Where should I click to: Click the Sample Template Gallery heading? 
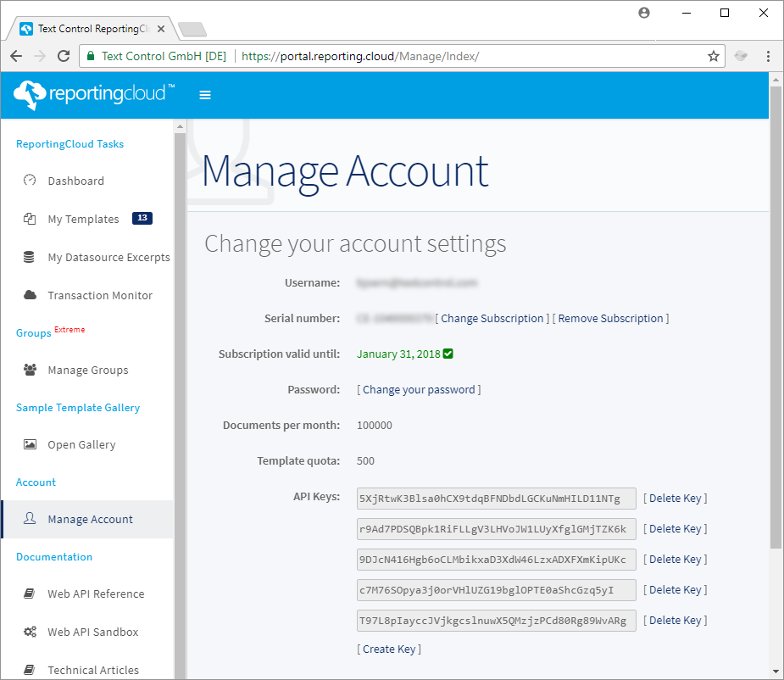pos(78,408)
